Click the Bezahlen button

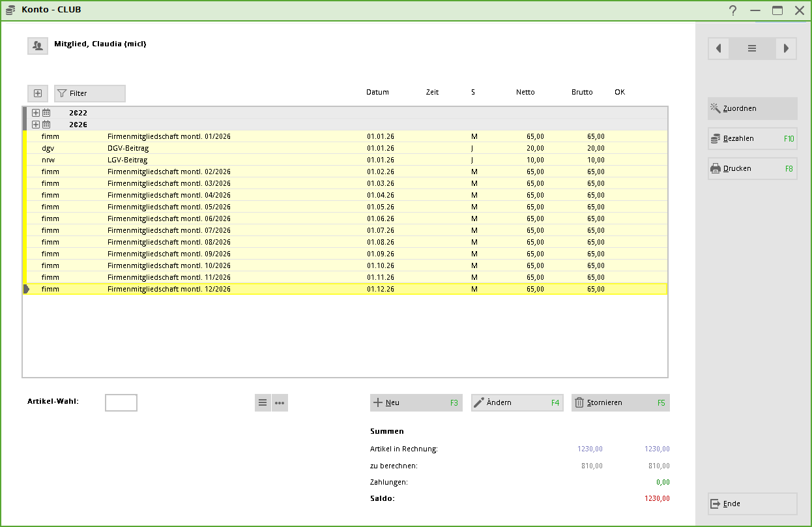752,138
